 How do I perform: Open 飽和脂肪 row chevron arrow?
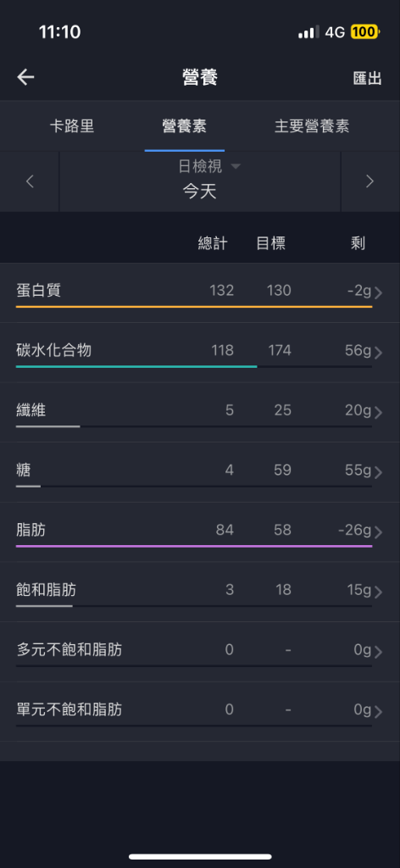(x=379, y=592)
